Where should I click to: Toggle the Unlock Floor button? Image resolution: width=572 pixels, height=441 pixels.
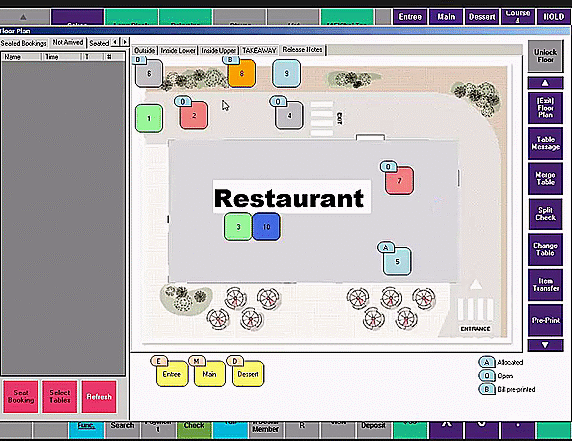click(545, 56)
